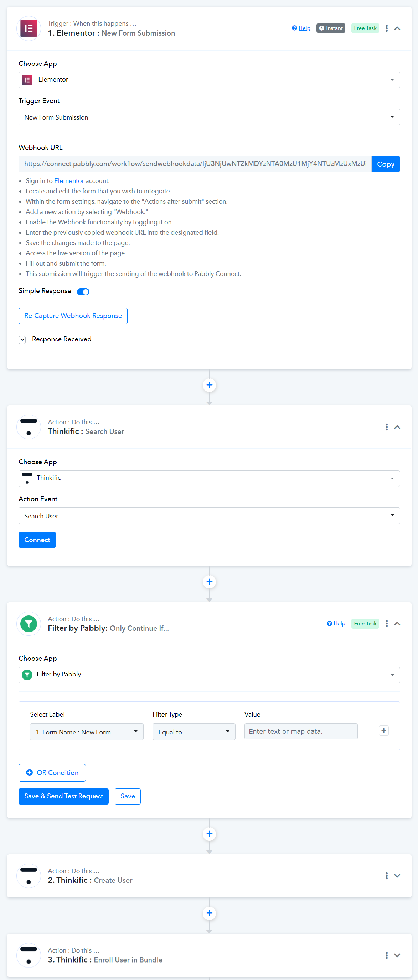This screenshot has height=980, width=418.
Task: Open three-dot menu on Thinkific Search User step
Action: point(386,427)
